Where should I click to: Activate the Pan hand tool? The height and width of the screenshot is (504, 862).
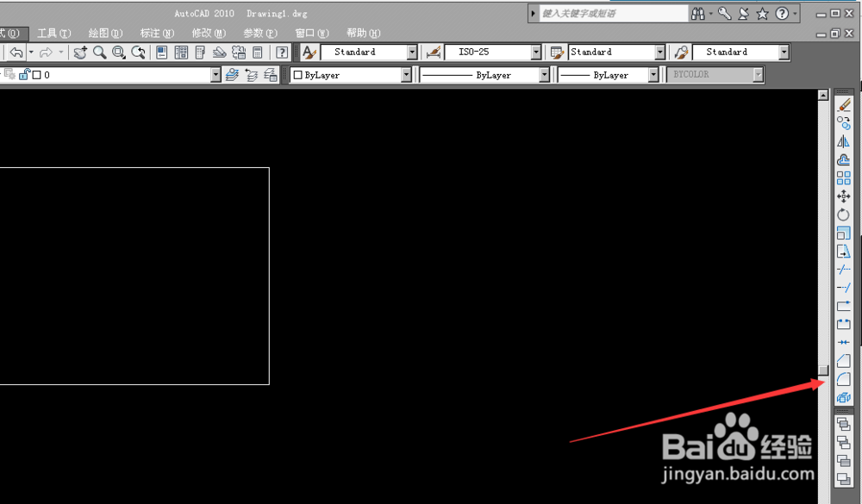(81, 53)
